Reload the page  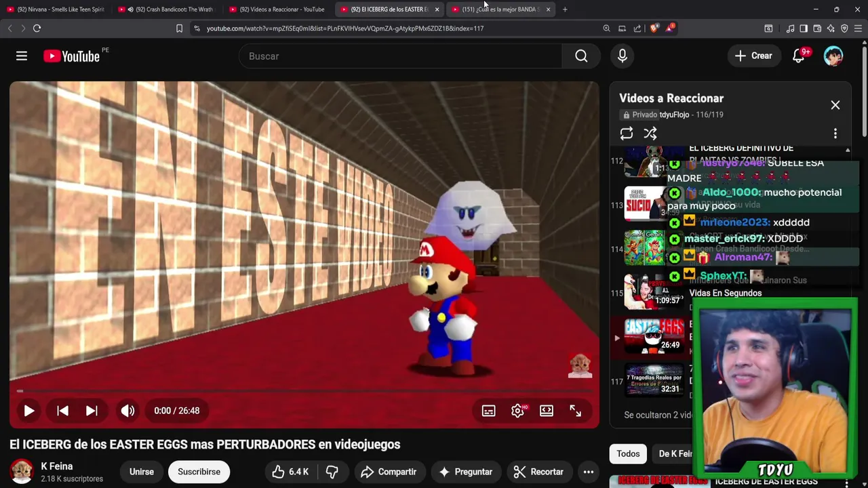[x=37, y=28]
